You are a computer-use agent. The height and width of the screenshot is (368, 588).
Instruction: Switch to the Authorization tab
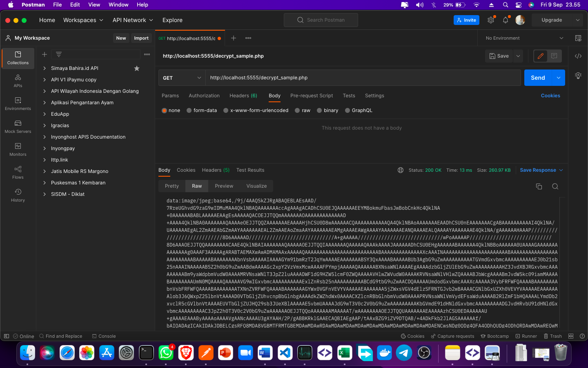coord(204,96)
